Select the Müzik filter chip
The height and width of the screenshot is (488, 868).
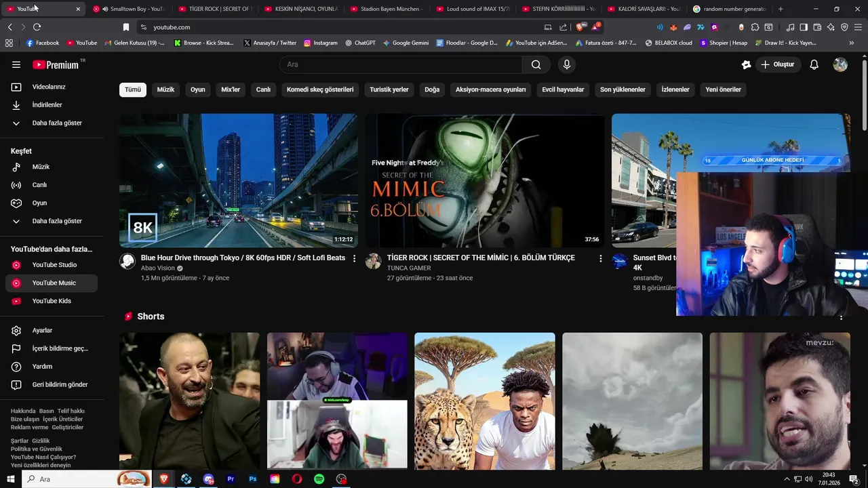(x=165, y=89)
